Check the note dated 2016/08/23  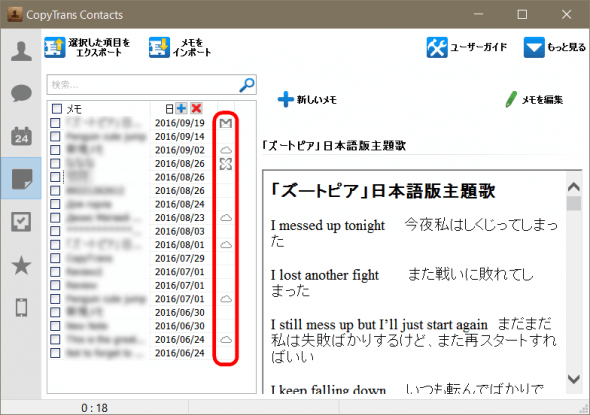pyautogui.click(x=55, y=217)
